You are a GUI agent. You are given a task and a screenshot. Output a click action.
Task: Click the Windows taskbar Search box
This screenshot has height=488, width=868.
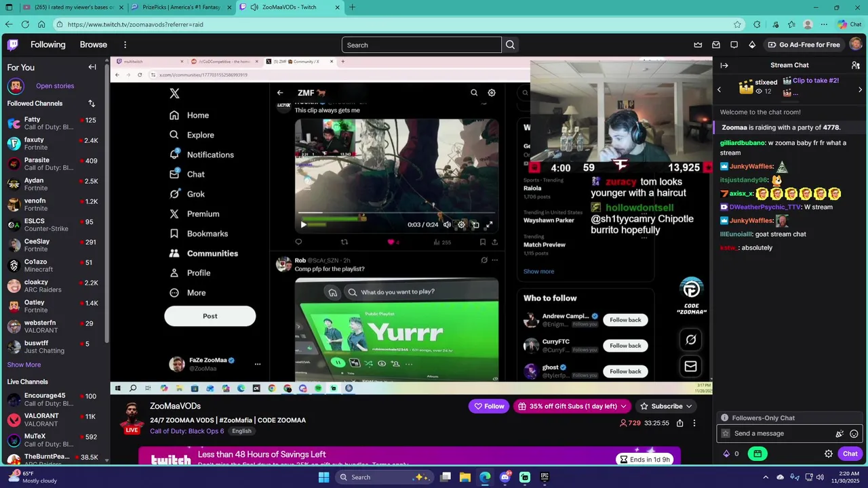pos(384,477)
